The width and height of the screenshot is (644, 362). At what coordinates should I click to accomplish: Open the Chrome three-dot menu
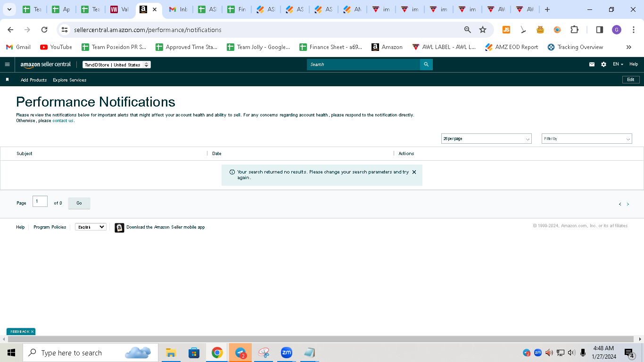point(634,30)
